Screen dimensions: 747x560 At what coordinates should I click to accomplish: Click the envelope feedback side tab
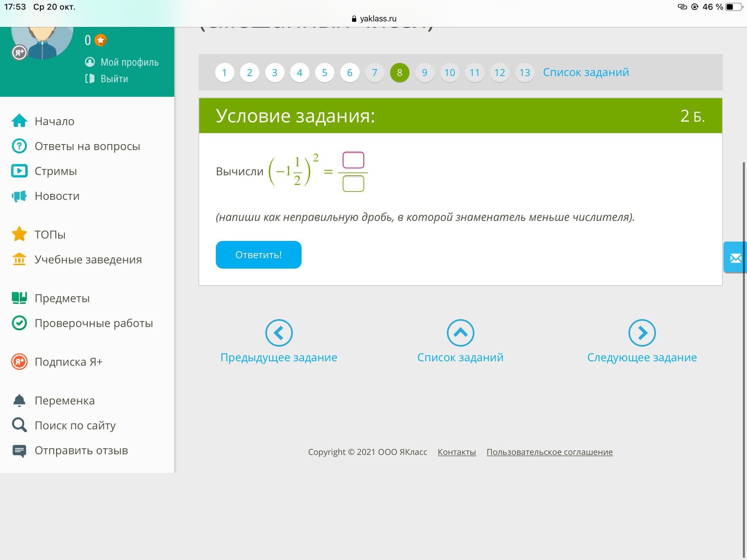(x=735, y=258)
